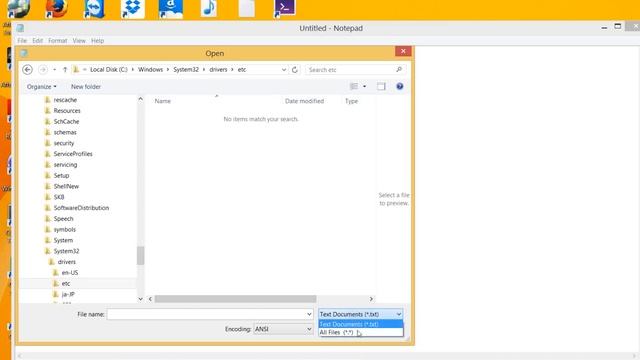Image resolution: width=640 pixels, height=360 pixels.
Task: Click System32 breadcrumb segment
Action: (186, 70)
